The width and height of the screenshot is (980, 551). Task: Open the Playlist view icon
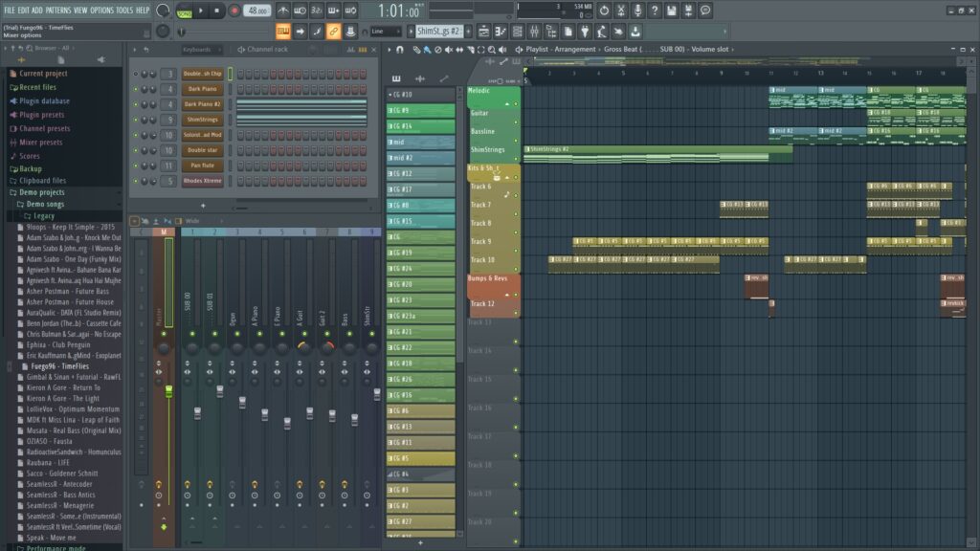point(483,32)
